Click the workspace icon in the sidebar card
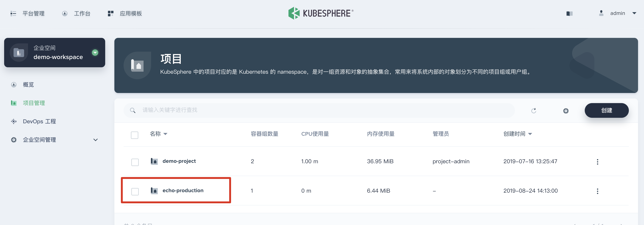 (19, 53)
